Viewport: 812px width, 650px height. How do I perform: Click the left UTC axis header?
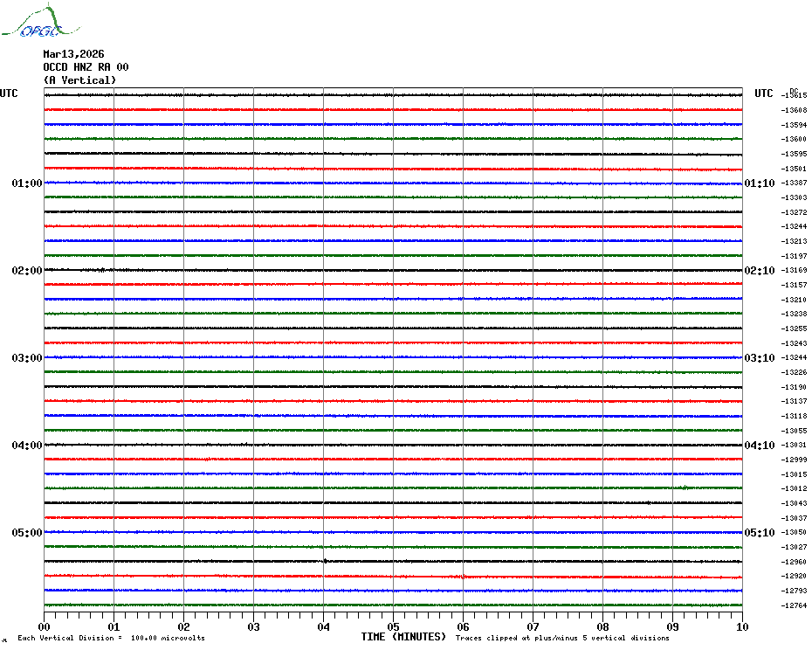point(9,93)
